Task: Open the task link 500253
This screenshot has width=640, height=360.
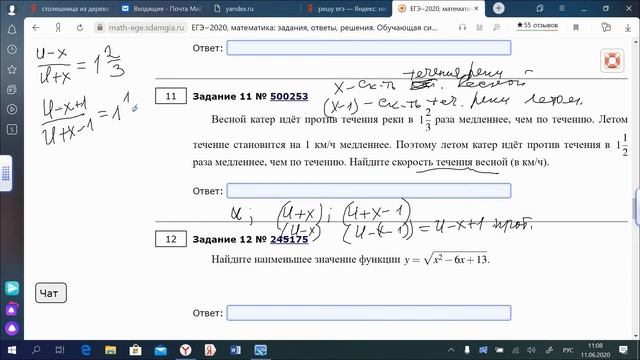Action: click(x=289, y=97)
